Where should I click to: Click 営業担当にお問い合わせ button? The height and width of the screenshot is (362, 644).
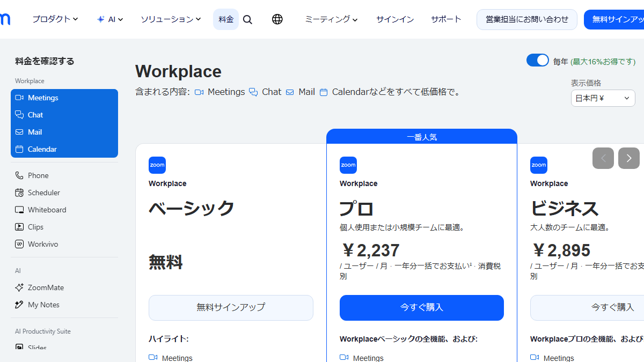click(527, 19)
